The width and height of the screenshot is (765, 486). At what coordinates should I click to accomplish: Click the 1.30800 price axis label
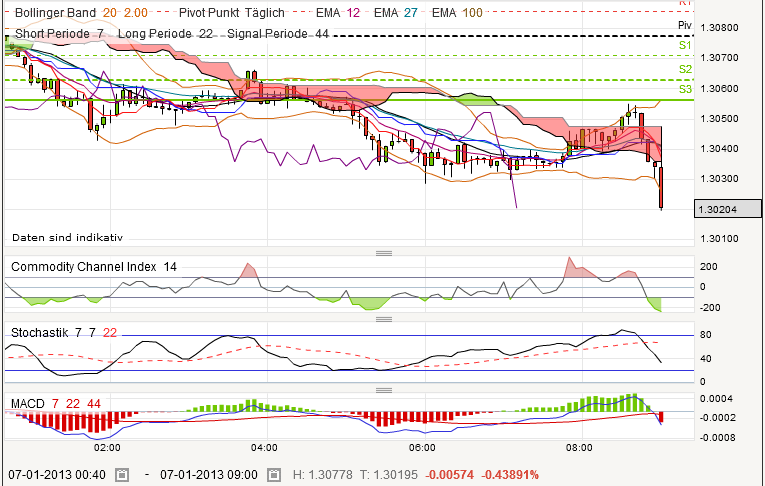pos(719,28)
